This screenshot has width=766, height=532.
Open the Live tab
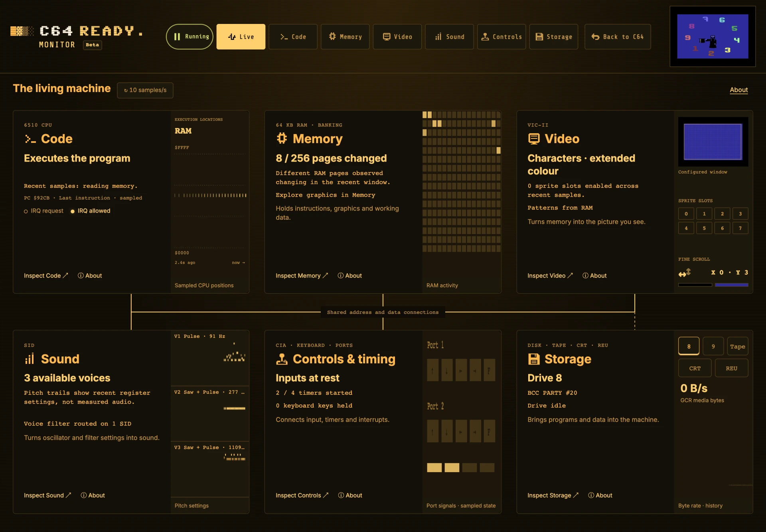pyautogui.click(x=241, y=37)
